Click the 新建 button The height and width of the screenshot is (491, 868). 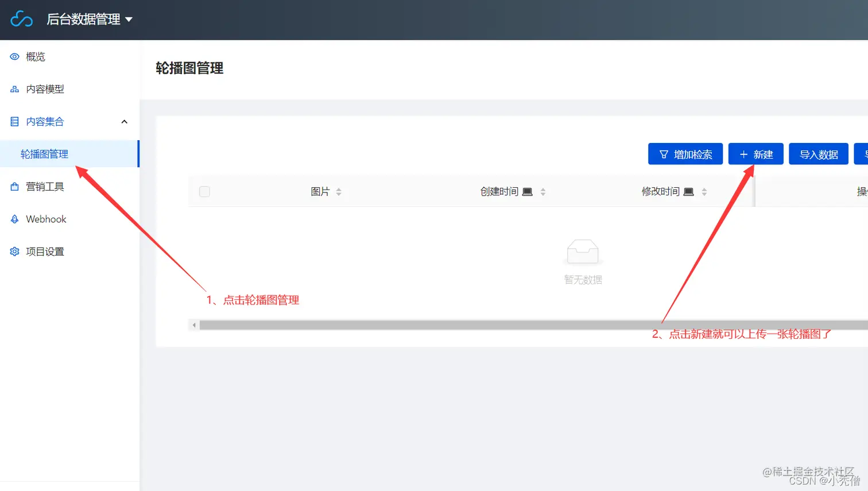pyautogui.click(x=755, y=154)
